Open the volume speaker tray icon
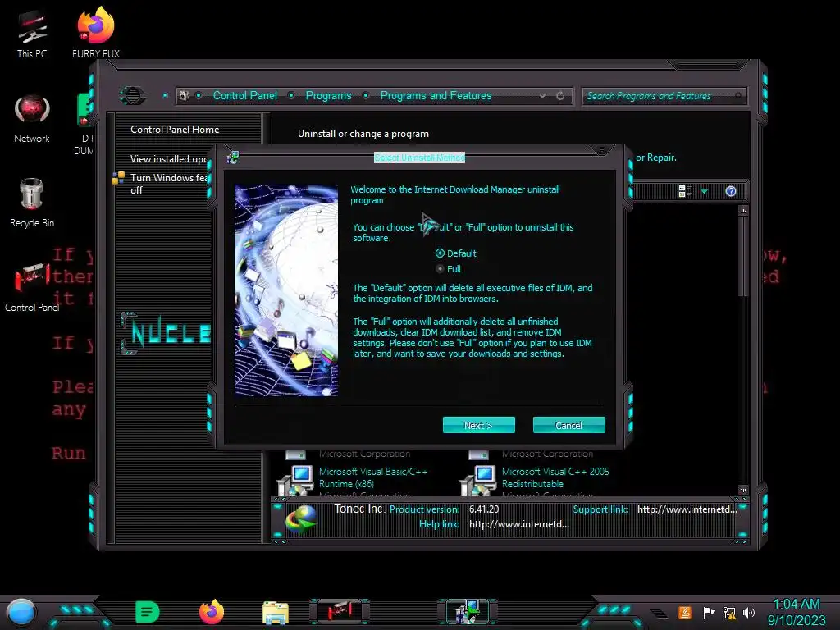 (749, 612)
